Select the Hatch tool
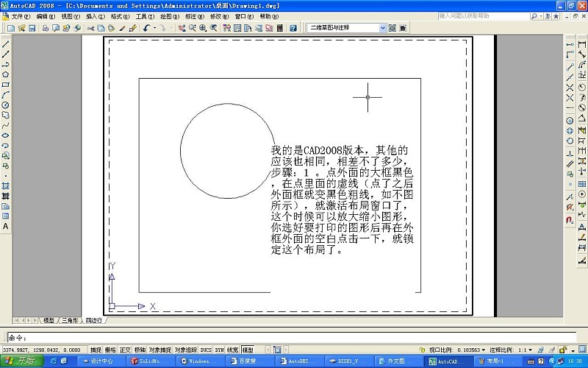 [x=6, y=186]
